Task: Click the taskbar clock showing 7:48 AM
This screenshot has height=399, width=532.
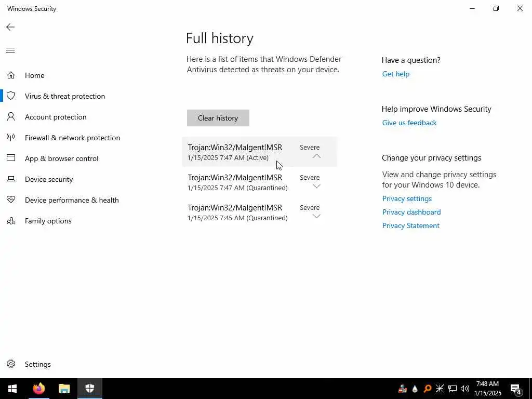Action: tap(487, 389)
